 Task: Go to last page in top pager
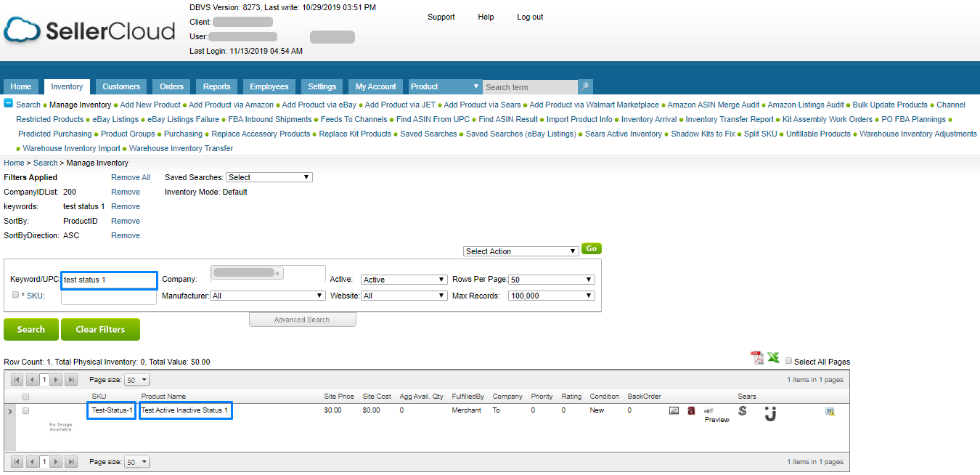click(70, 379)
